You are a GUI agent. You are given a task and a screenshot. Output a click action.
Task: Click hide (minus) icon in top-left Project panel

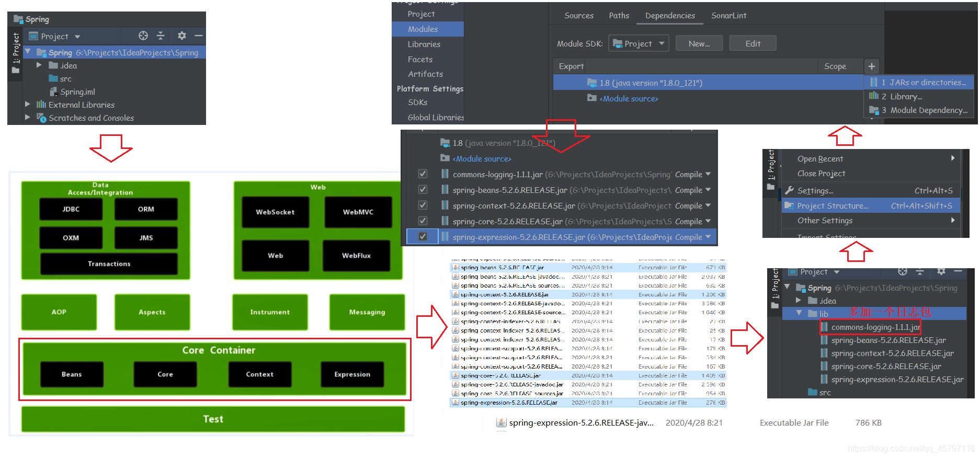coord(198,36)
